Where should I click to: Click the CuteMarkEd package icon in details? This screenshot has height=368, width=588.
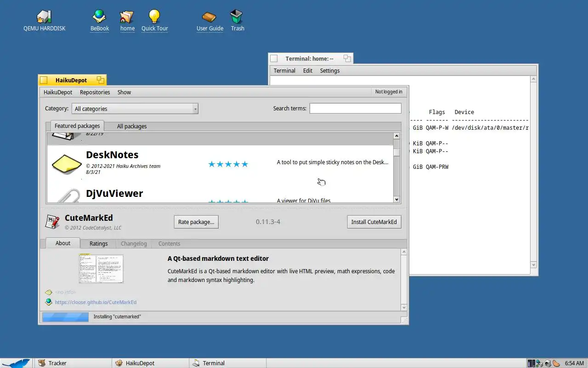pos(52,222)
